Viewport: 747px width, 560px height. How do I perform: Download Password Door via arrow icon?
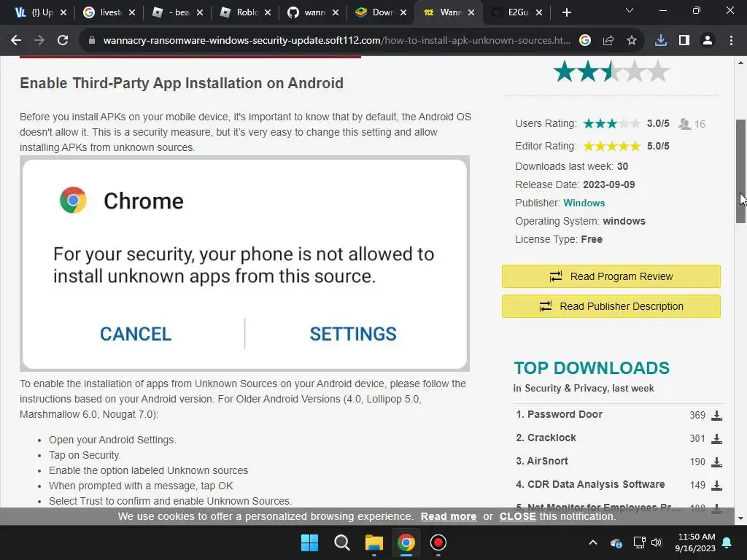click(x=716, y=415)
